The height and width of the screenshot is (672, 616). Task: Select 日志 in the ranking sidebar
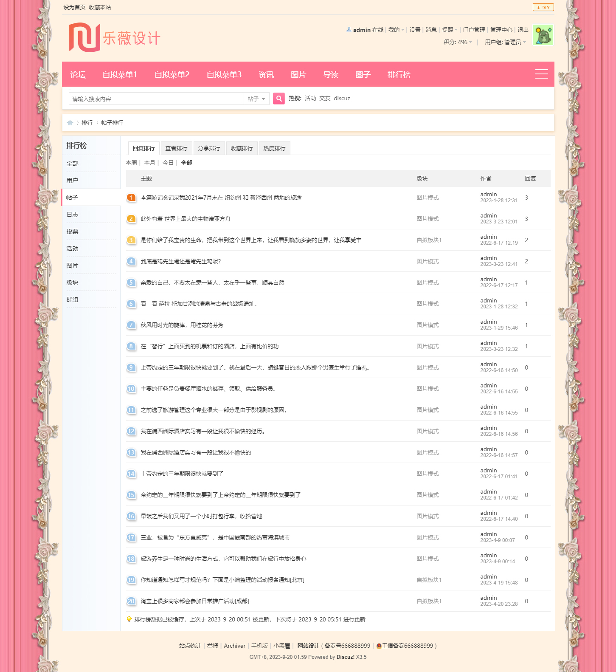click(73, 215)
